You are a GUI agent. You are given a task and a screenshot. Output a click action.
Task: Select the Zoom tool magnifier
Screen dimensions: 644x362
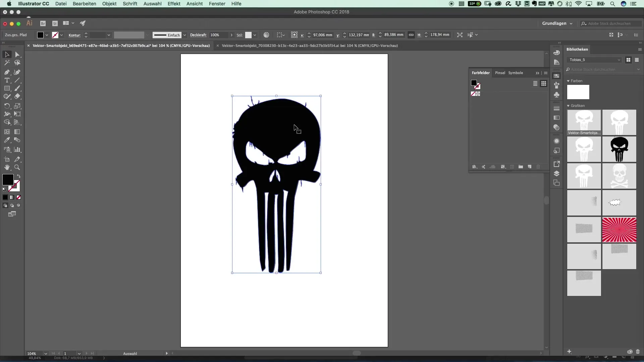tap(17, 167)
